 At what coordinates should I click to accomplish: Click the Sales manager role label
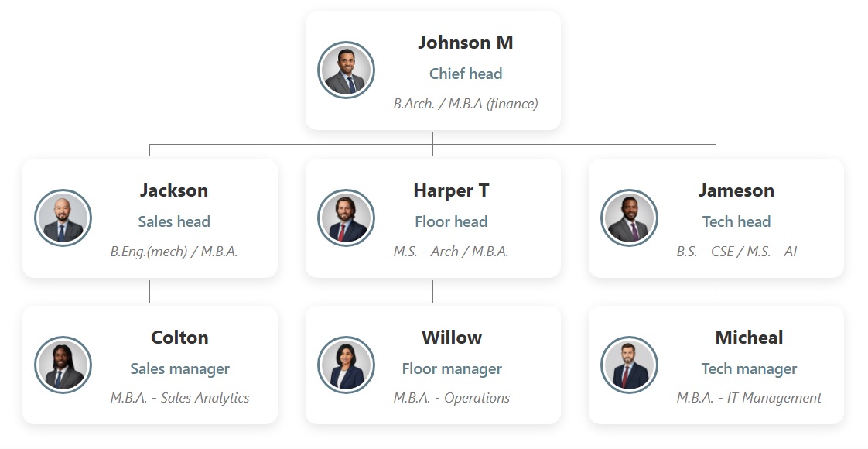click(x=179, y=368)
